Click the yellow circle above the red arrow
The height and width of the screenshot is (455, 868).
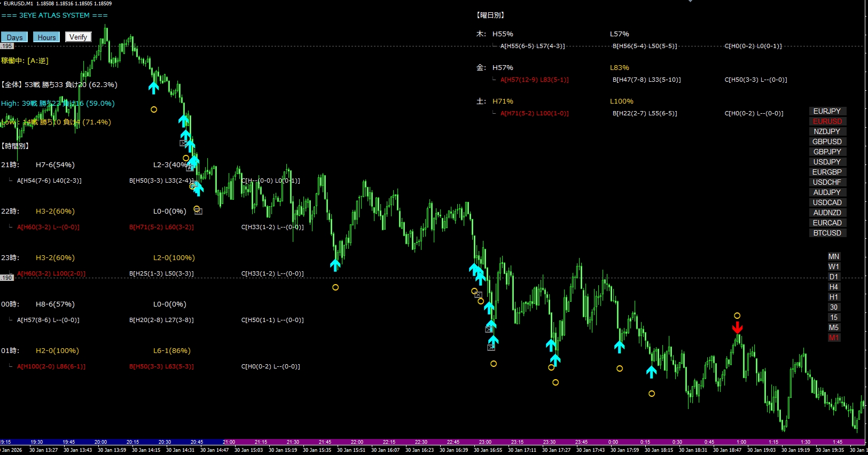pyautogui.click(x=737, y=316)
